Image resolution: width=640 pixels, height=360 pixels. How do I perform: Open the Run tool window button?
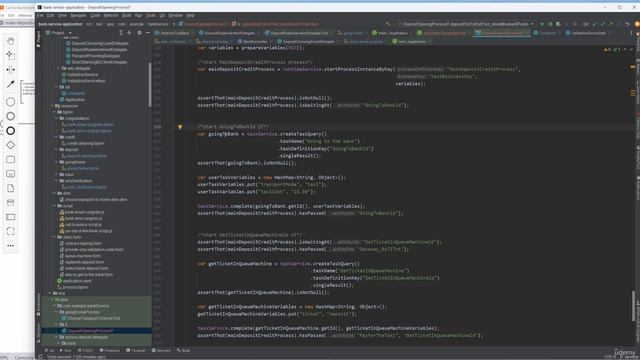(x=66, y=350)
